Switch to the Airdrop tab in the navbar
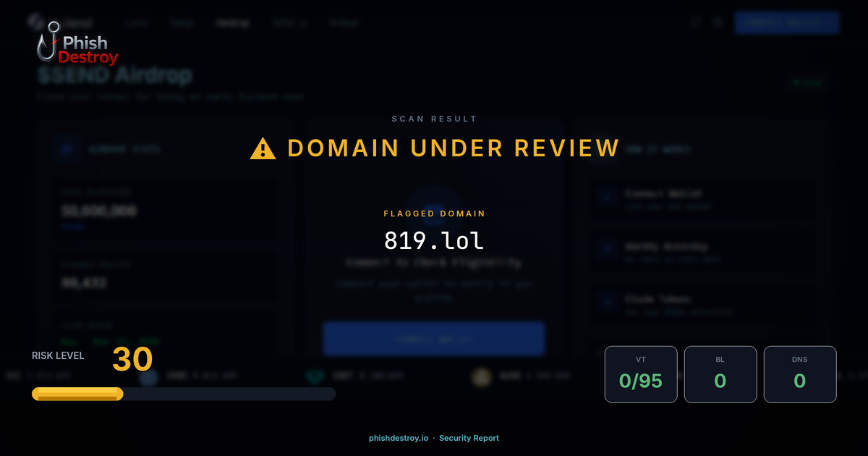 point(232,22)
